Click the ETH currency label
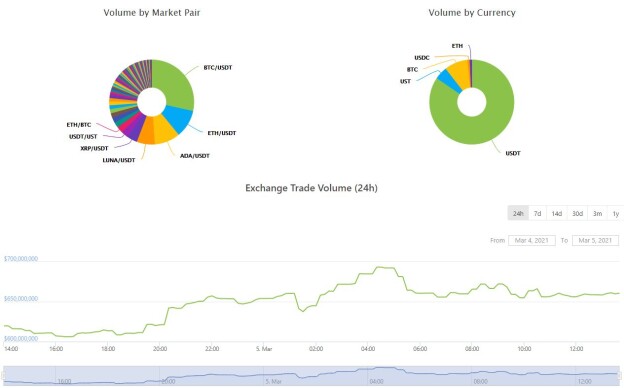Viewport: 624px width, 388px height. coord(457,46)
